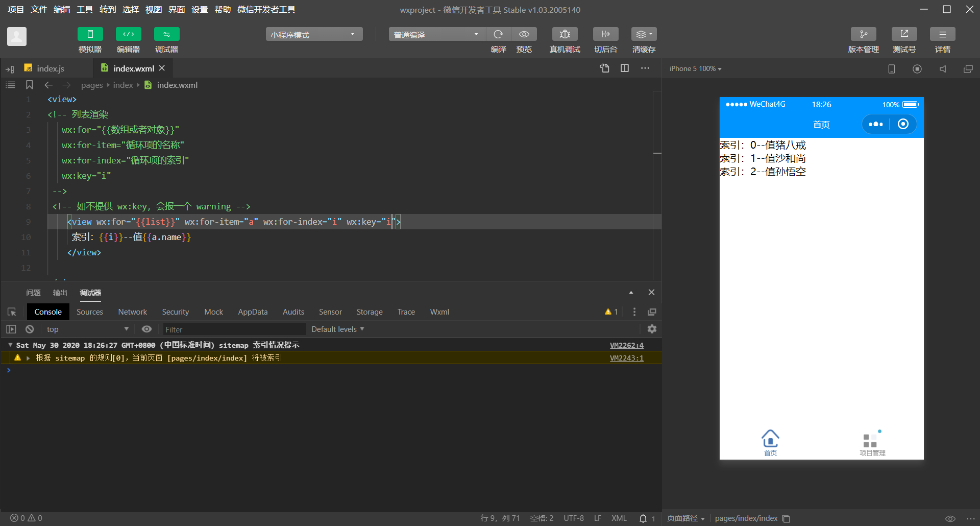The width and height of the screenshot is (980, 526).
Task: Open the VM2262:4 source link
Action: (x=627, y=345)
